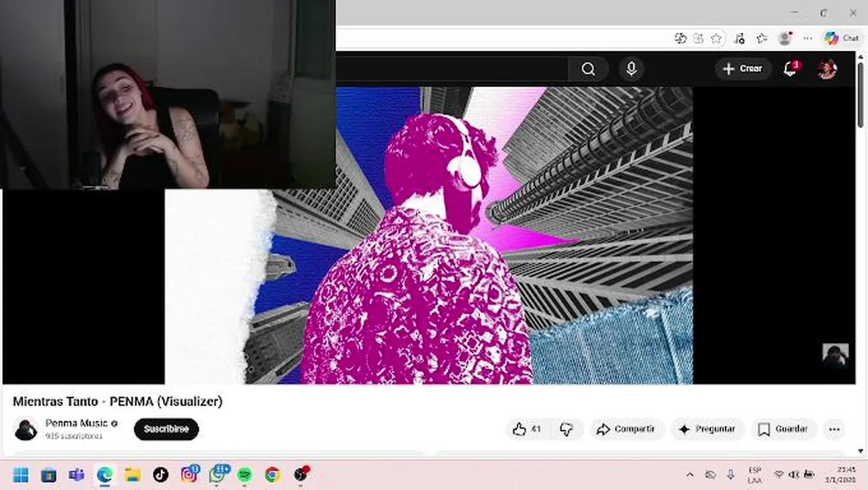The height and width of the screenshot is (490, 868).
Task: Subscribe with the Suscribirse button
Action: (166, 429)
